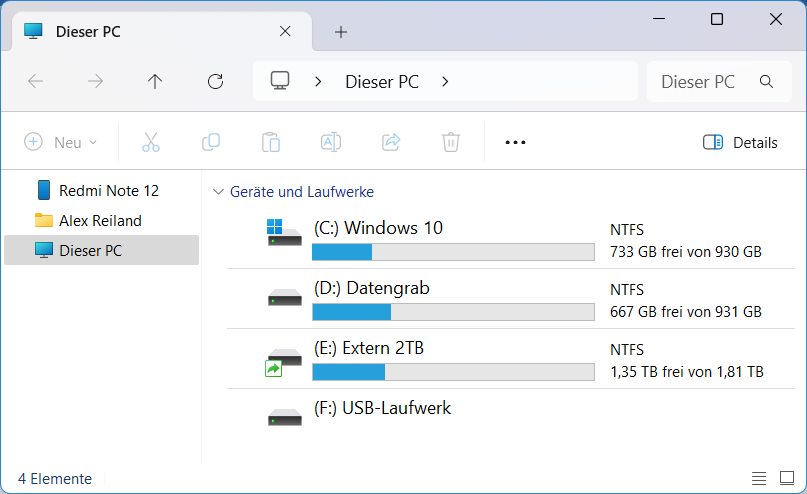The image size is (807, 494).
Task: Click the Cut scissors icon
Action: click(x=151, y=142)
